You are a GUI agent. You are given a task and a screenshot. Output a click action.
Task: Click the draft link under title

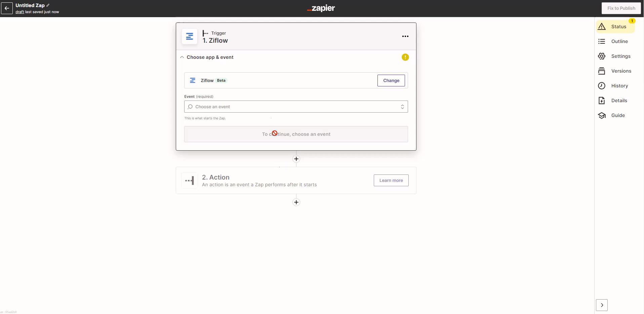19,12
